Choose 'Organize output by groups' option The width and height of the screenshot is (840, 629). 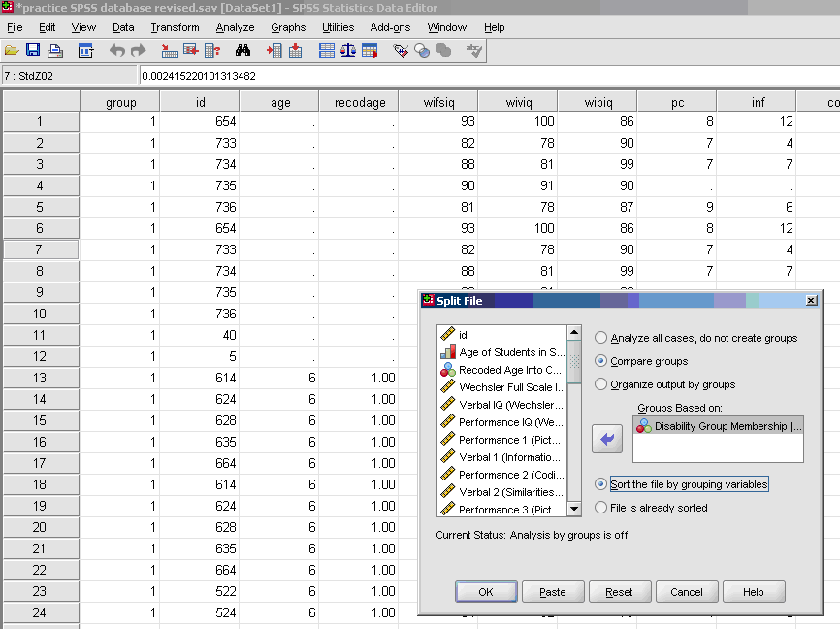(601, 384)
